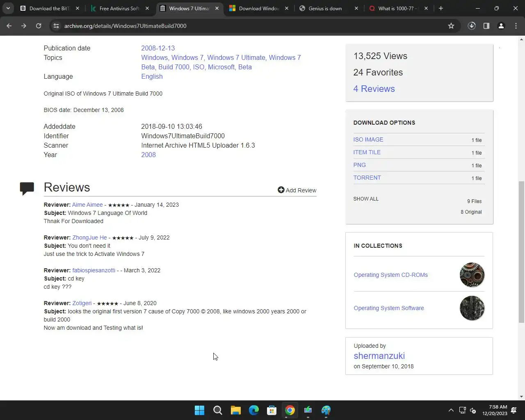
Task: Open File Explorer from taskbar
Action: 236,410
